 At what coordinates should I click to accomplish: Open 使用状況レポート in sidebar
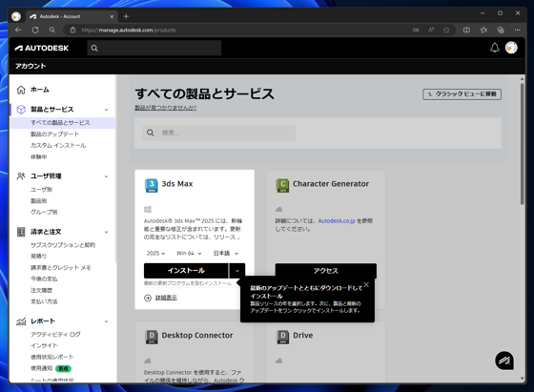pos(52,357)
